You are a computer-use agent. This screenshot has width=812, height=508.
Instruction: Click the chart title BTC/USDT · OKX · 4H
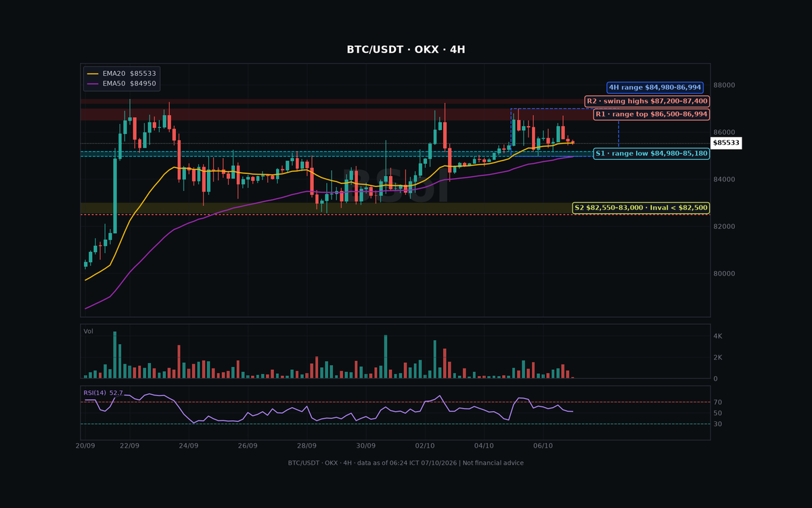406,49
